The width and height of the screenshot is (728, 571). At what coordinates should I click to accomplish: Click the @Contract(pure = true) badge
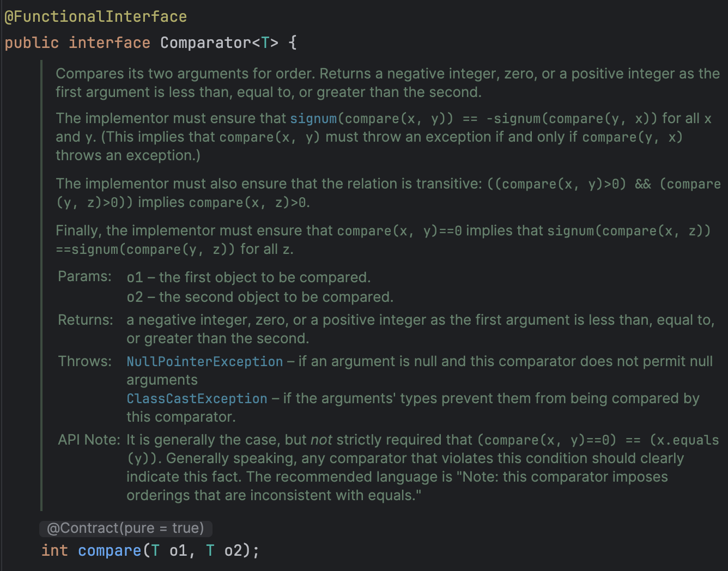(x=125, y=528)
